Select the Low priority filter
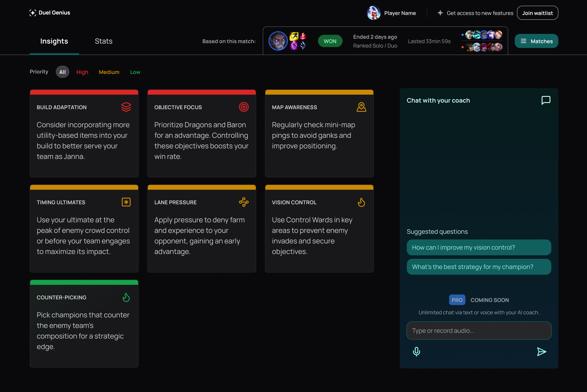This screenshot has width=587, height=392. click(x=135, y=72)
